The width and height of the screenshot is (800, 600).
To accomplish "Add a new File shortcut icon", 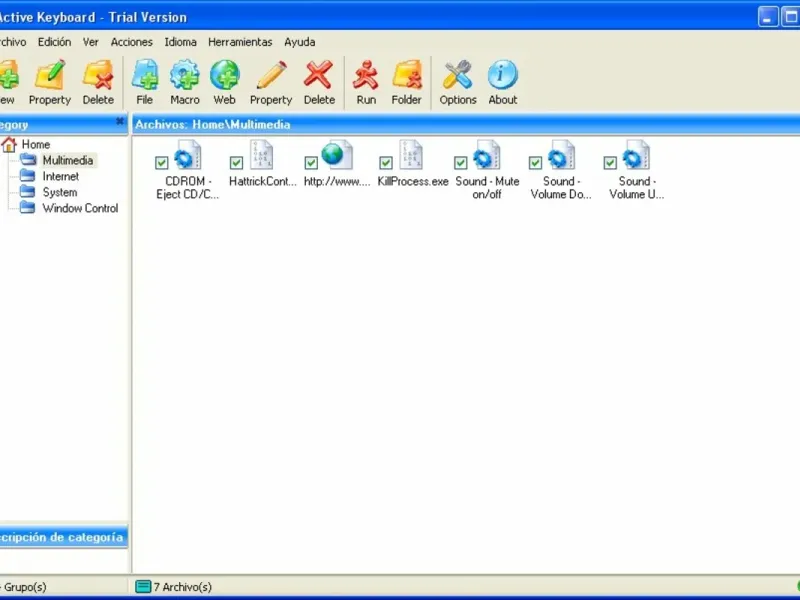I will click(145, 75).
